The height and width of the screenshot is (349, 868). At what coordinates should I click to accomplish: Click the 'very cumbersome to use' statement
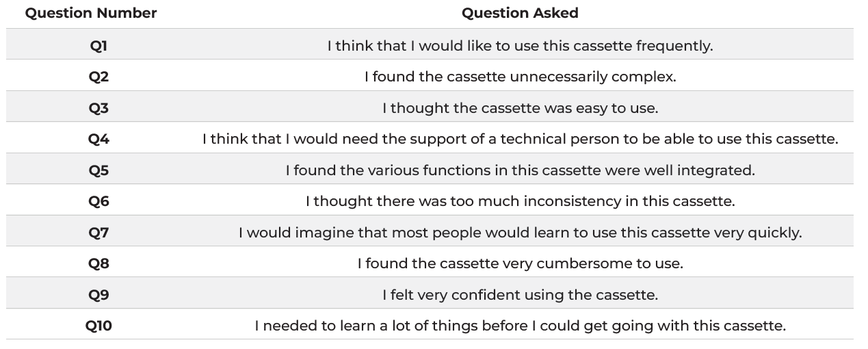[520, 263]
